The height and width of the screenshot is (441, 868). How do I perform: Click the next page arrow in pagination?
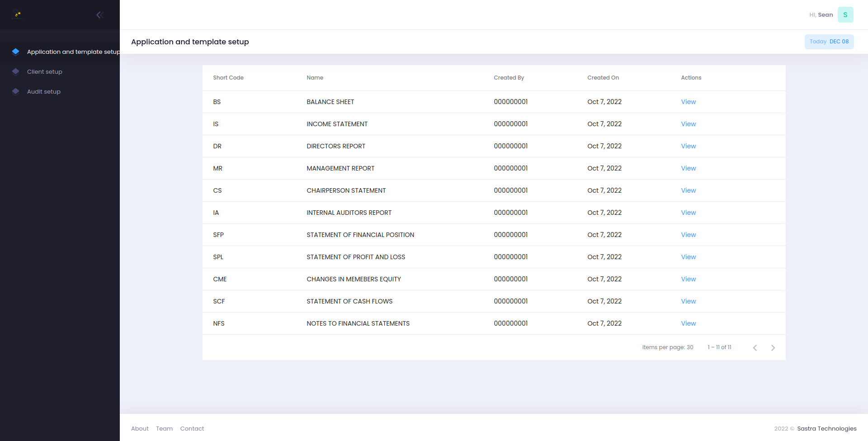point(773,347)
